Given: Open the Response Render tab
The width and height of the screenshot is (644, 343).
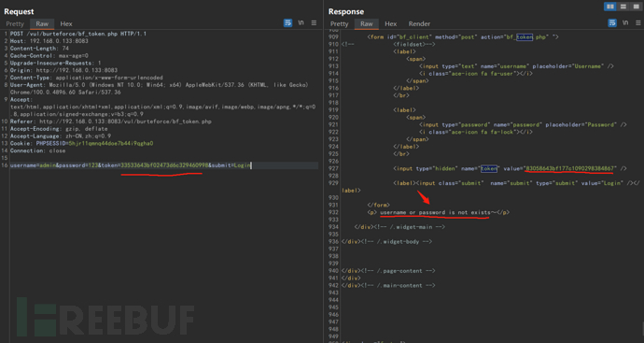Looking at the screenshot, I should pos(419,24).
